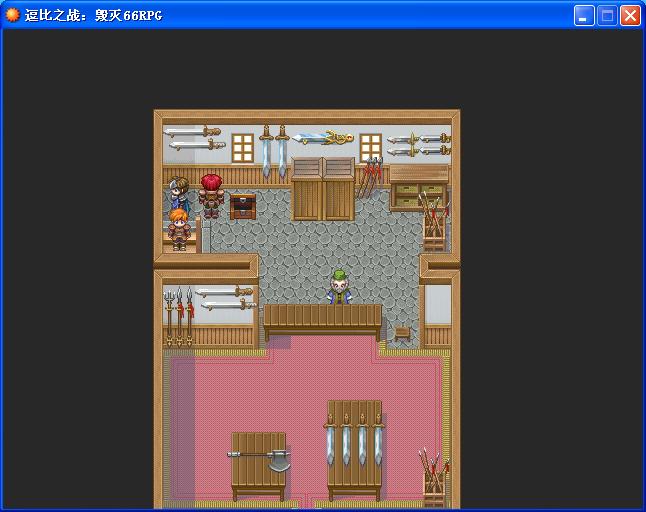This screenshot has height=512, width=646.
Task: Click the tall wooden double-door wardrobe
Action: coord(323,188)
